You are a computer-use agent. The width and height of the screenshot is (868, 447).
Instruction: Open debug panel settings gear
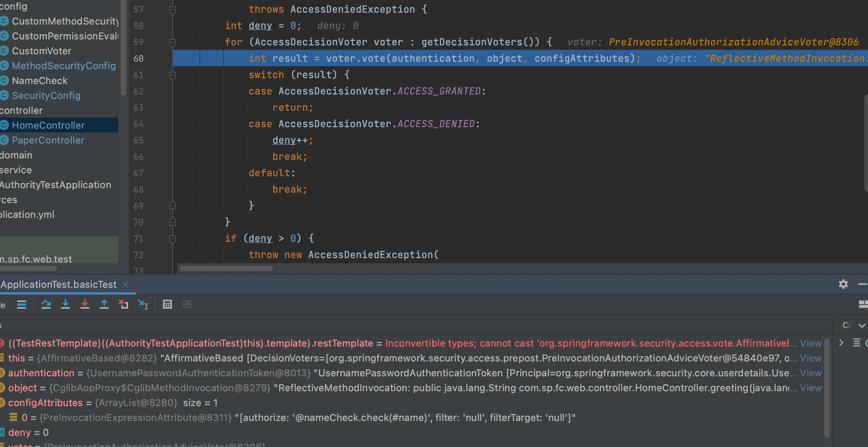(843, 284)
